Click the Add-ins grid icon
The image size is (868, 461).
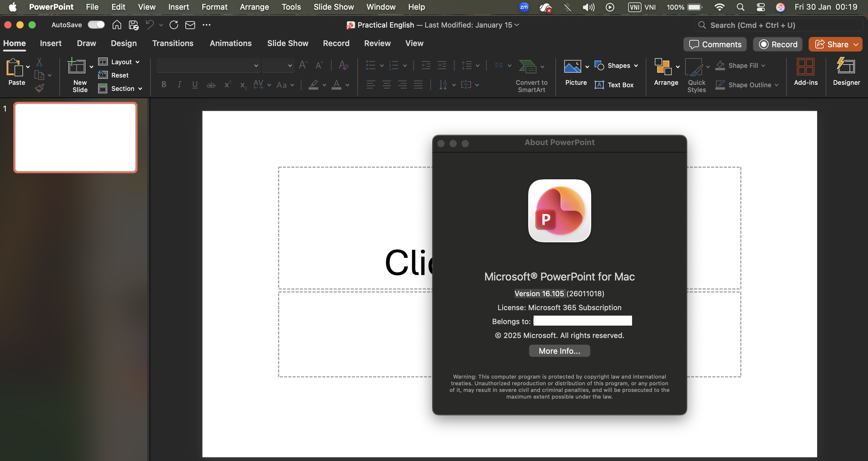click(805, 66)
